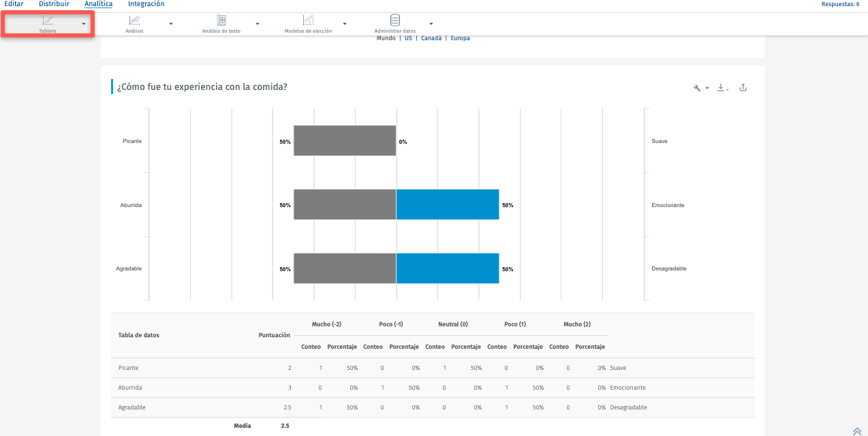Screen dimensions: 868x436
Task: Select the Modelos de elección icon
Action: tap(308, 20)
